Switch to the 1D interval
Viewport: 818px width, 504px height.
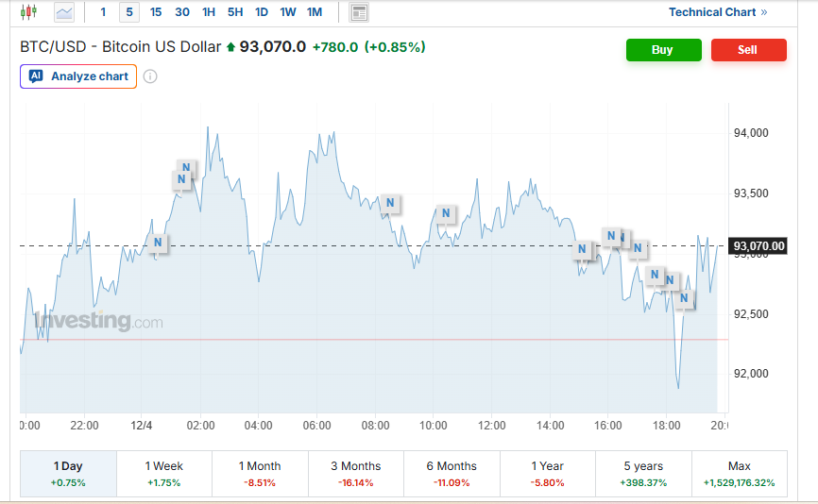click(x=262, y=12)
